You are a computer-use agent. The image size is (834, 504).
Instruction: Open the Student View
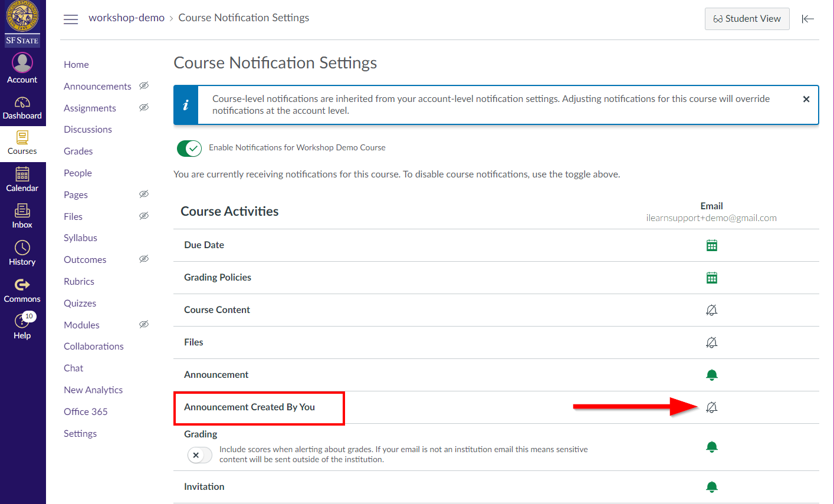click(x=747, y=19)
